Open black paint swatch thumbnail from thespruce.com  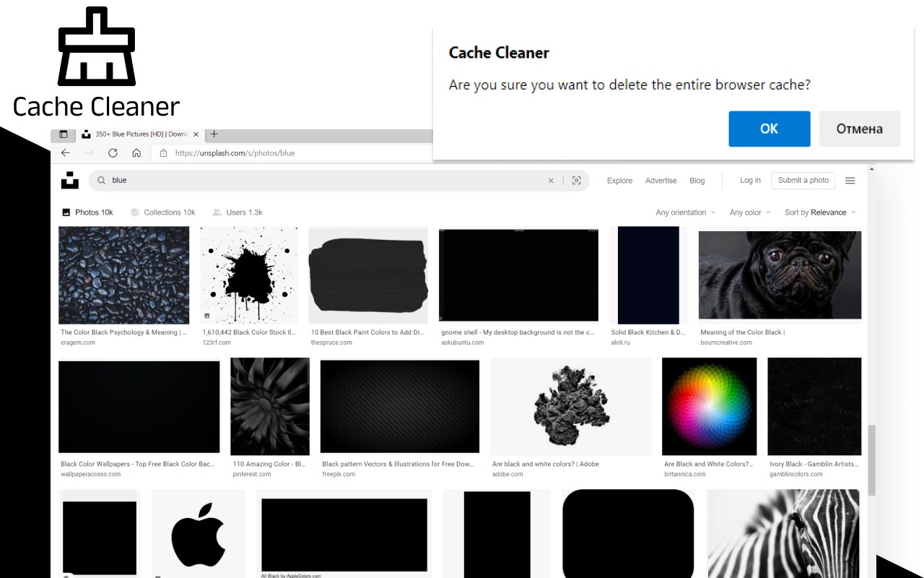pos(368,275)
